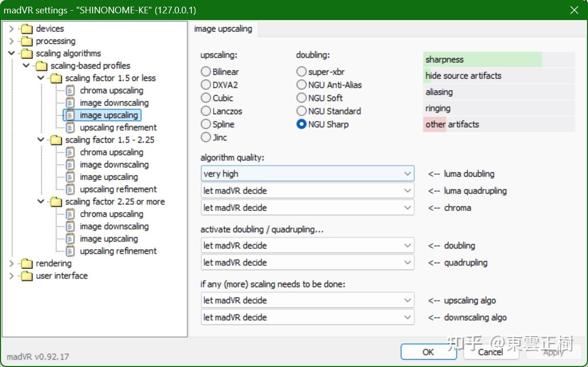The image size is (588, 367).
Task: Select the DXVA2 upscaling option
Action: click(x=206, y=85)
